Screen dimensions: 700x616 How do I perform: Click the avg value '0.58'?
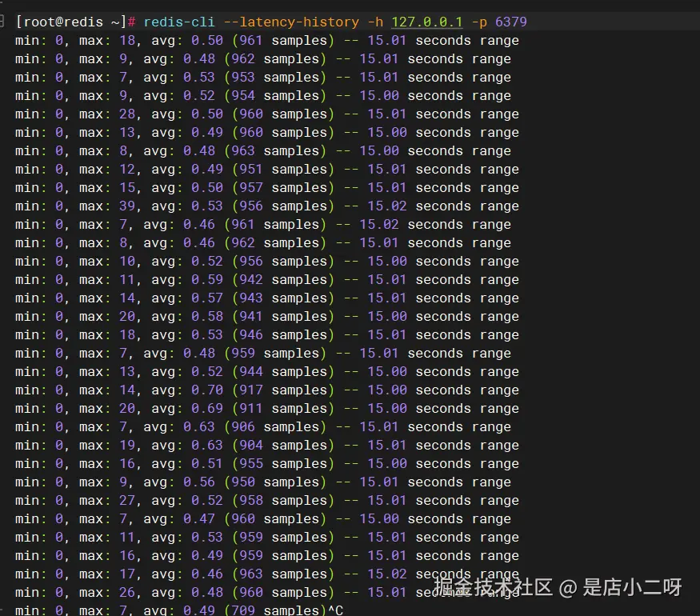[207, 317]
